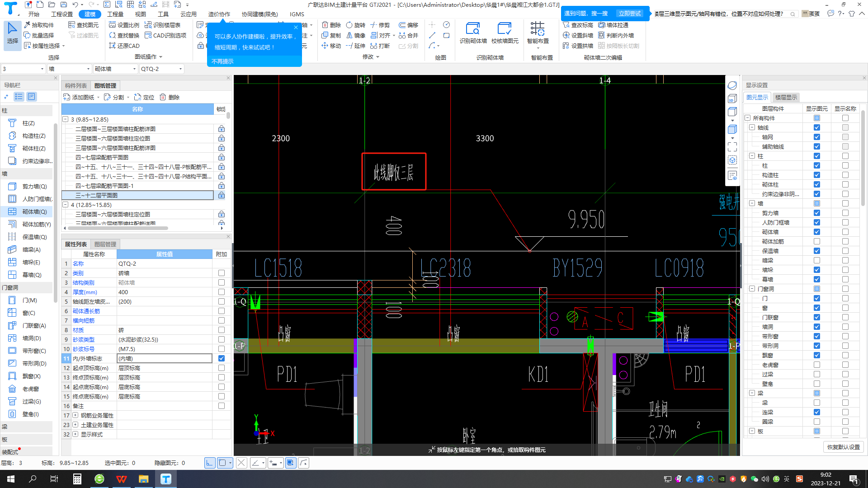Image resolution: width=868 pixels, height=488 pixels.
Task: Enable 显示图元 for 暗梁
Action: click(x=816, y=260)
